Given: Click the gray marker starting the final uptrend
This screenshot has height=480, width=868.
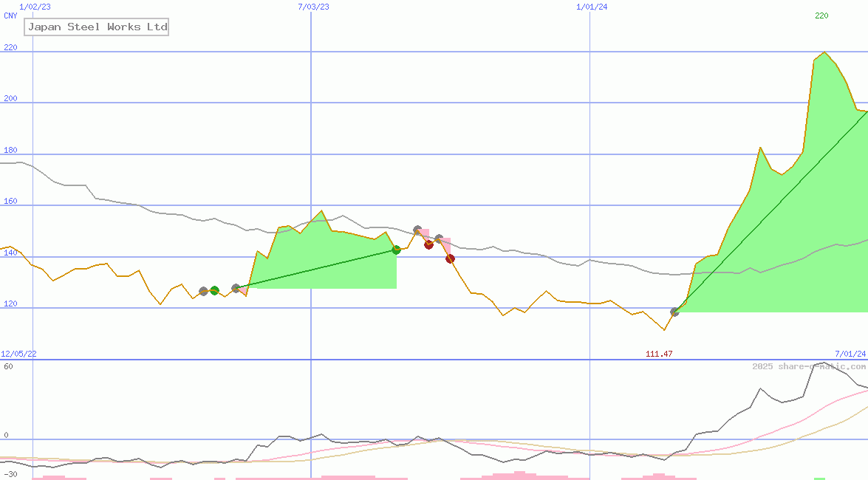Looking at the screenshot, I should pyautogui.click(x=674, y=312).
